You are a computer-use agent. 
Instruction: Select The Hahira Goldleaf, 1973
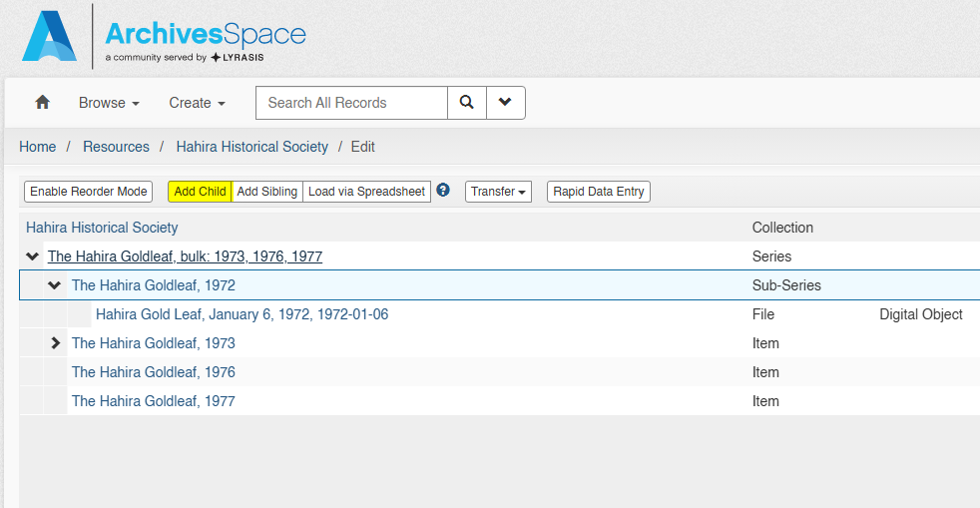click(153, 343)
